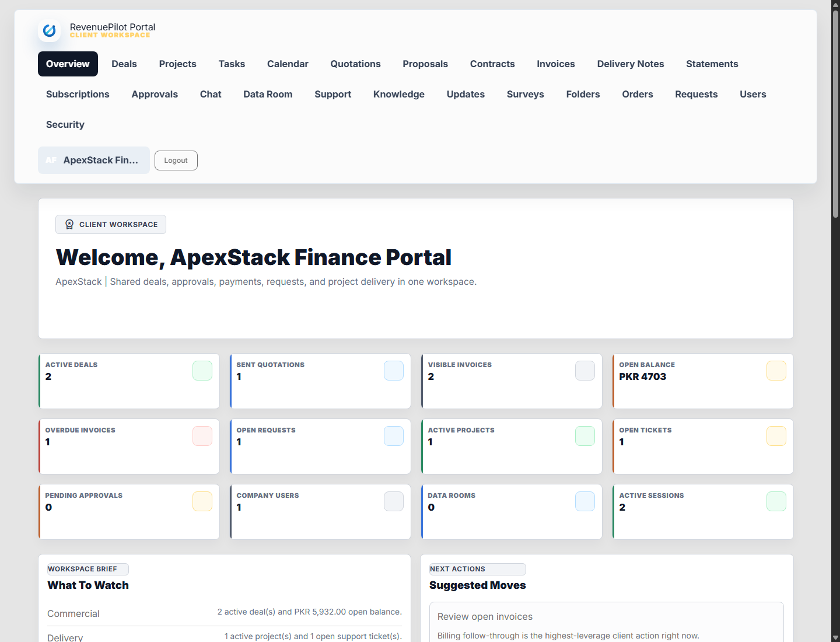840x642 pixels.
Task: Click the NEXT ACTIONS label
Action: 477,569
